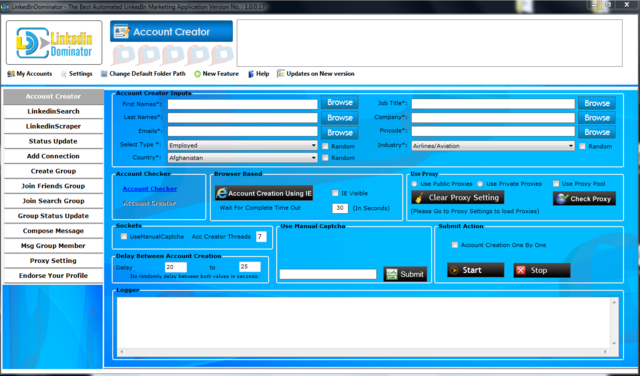Click the minimum Delay value field
The width and height of the screenshot is (640, 376).
pos(176,267)
